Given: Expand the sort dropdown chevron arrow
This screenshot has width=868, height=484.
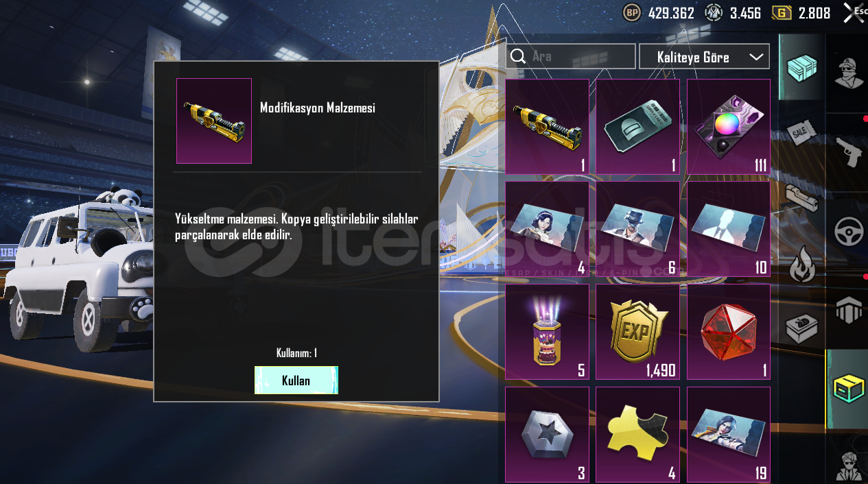Looking at the screenshot, I should [756, 57].
